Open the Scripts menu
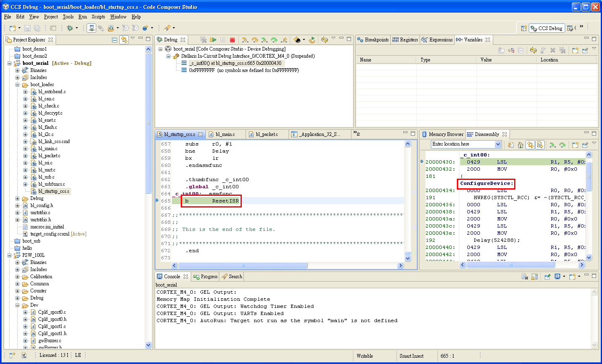Viewport: 602px width, 364px height. (98, 17)
